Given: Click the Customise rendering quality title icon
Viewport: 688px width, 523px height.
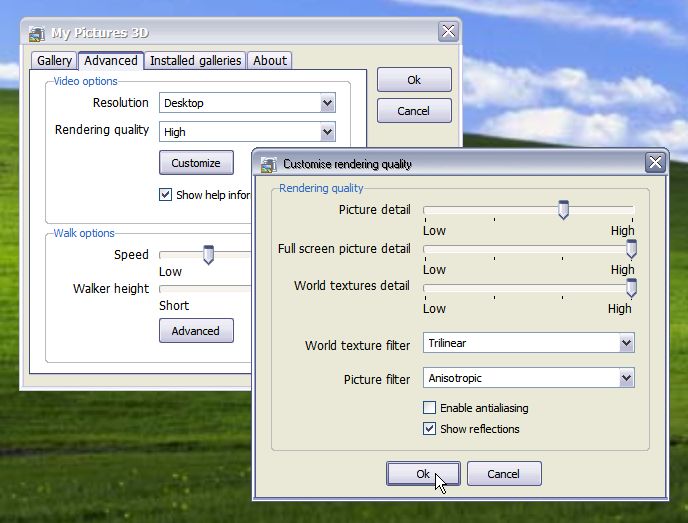Looking at the screenshot, I should (269, 165).
